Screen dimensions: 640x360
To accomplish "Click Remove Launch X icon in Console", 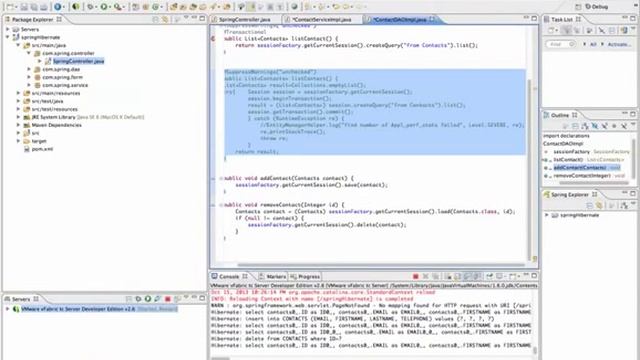I will [x=426, y=276].
